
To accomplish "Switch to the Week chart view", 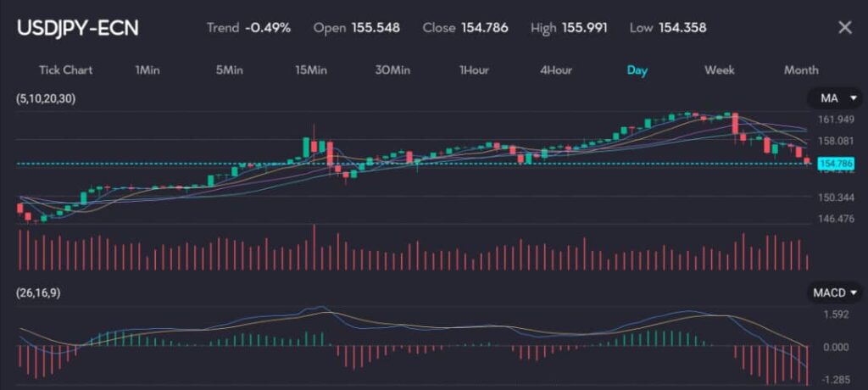I will 719,70.
